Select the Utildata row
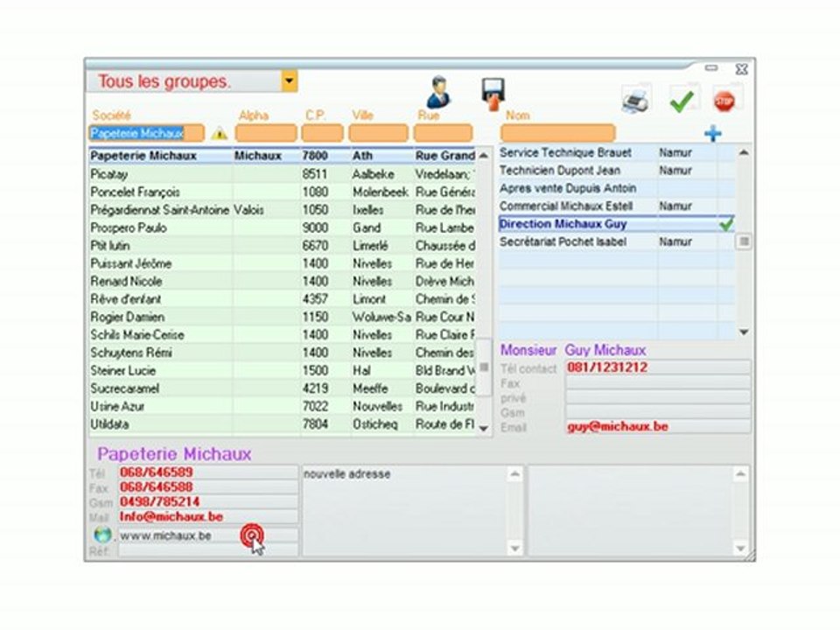Screen dimensions: 840x630 coord(283,424)
